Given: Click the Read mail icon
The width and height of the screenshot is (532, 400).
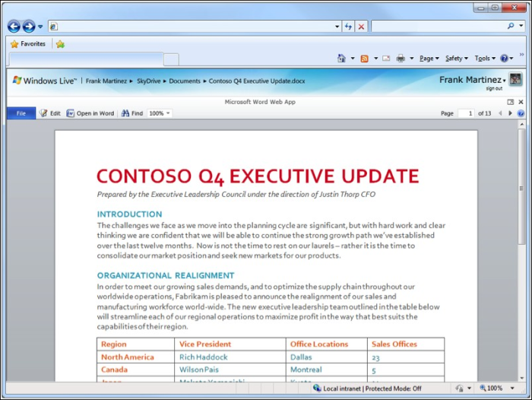Looking at the screenshot, I should (386, 59).
